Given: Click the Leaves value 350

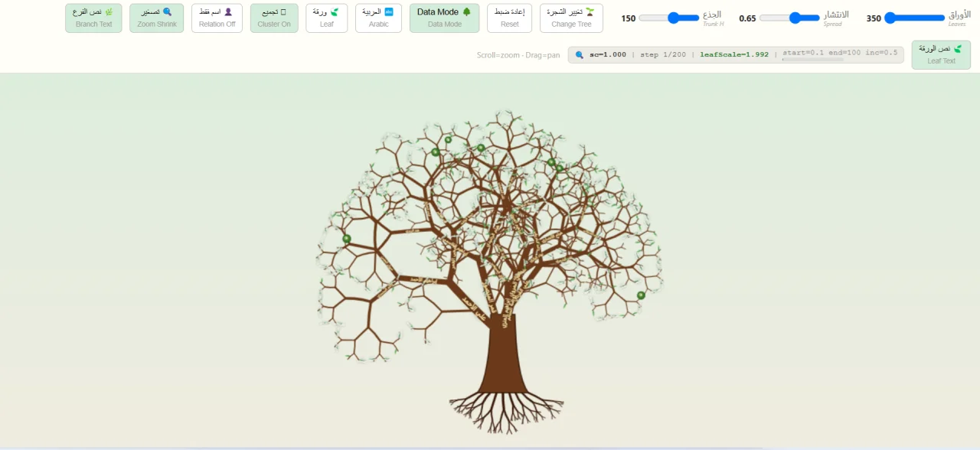Looking at the screenshot, I should (x=874, y=18).
